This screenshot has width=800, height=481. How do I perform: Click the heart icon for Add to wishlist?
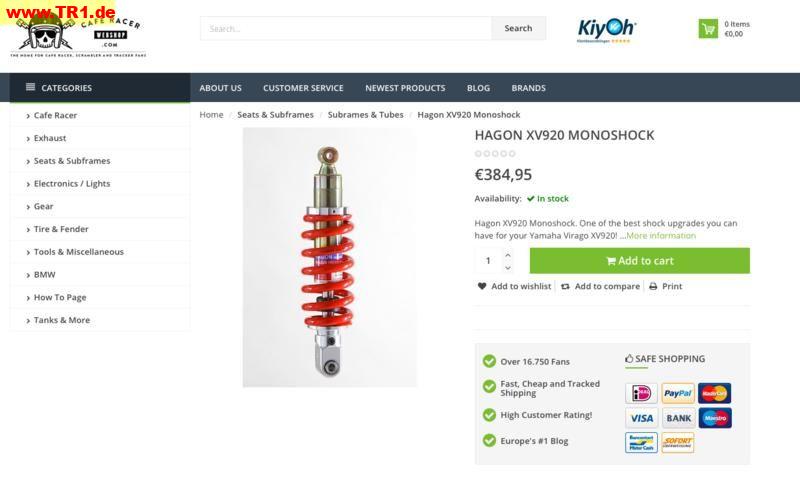pos(482,286)
